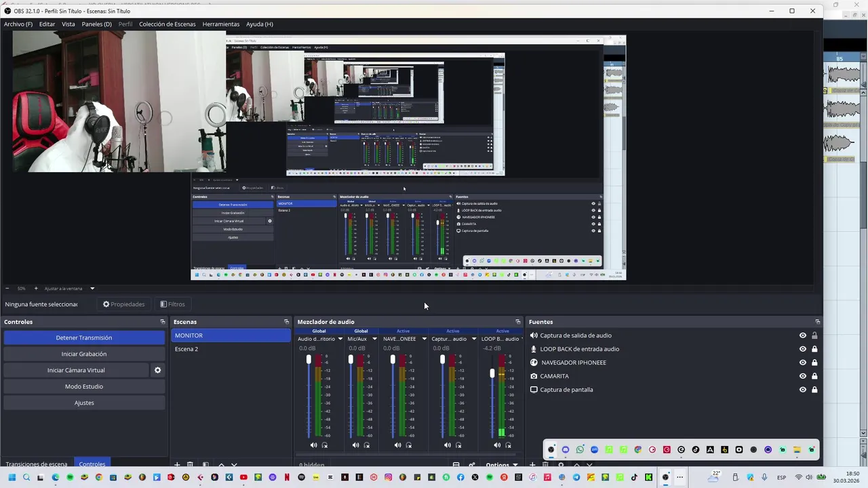The width and height of the screenshot is (868, 488).
Task: Click Detener Transmisión button
Action: pos(84,338)
